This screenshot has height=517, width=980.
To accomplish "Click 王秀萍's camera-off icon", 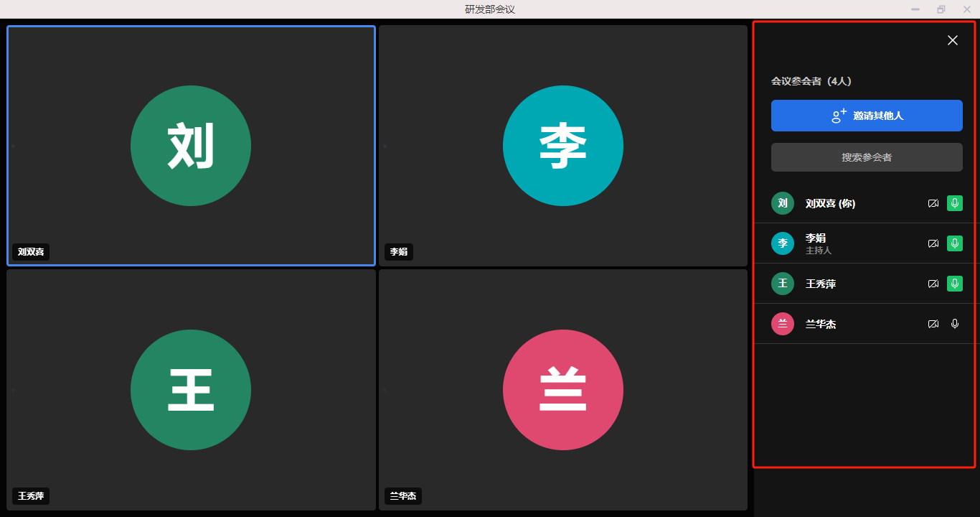I will point(933,284).
